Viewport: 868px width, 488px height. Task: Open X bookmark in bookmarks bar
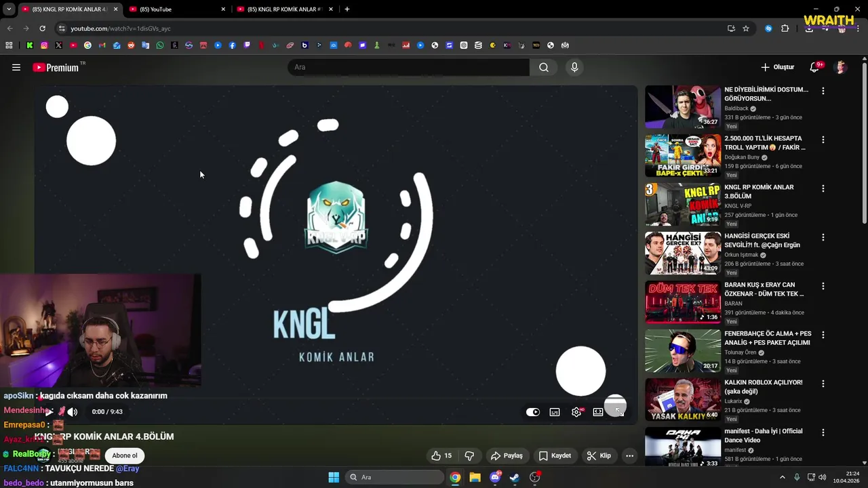click(x=58, y=45)
